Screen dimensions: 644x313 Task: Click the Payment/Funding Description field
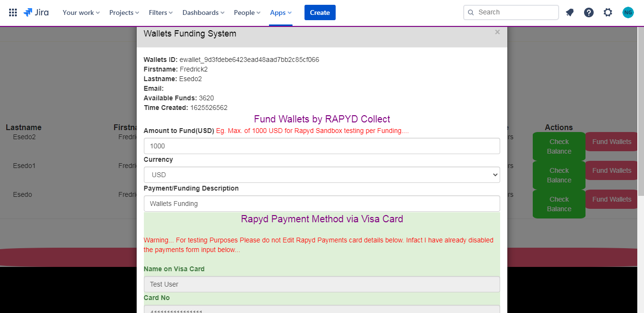coord(322,204)
